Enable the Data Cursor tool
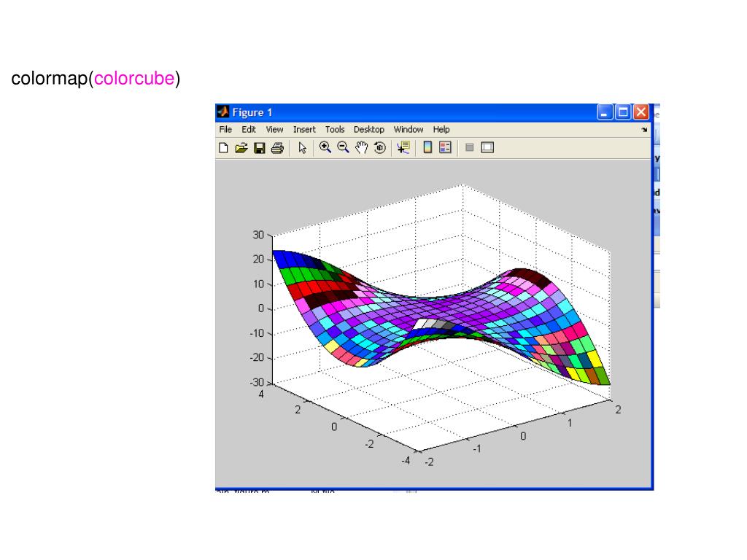The width and height of the screenshot is (747, 560). [403, 147]
